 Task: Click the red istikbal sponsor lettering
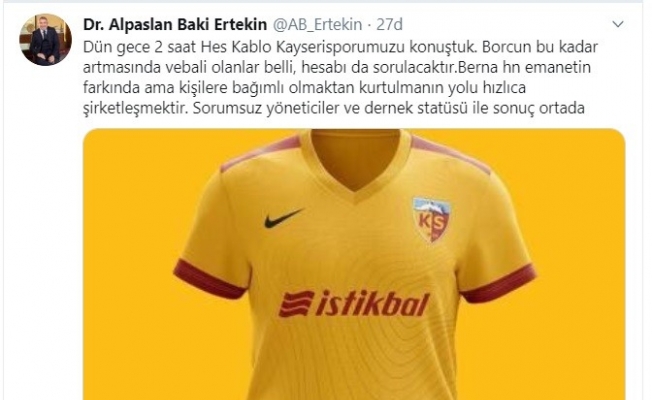pyautogui.click(x=373, y=305)
